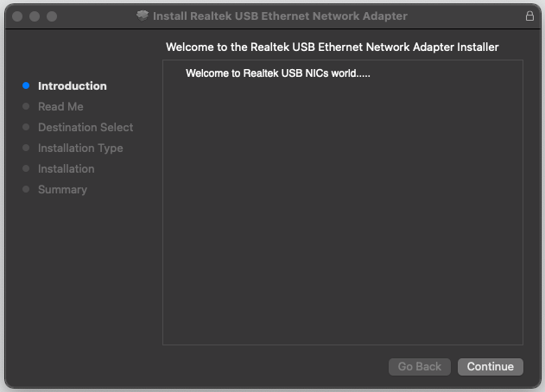The height and width of the screenshot is (392, 545).
Task: Click the bullet beside Installation
Action: (x=26, y=168)
